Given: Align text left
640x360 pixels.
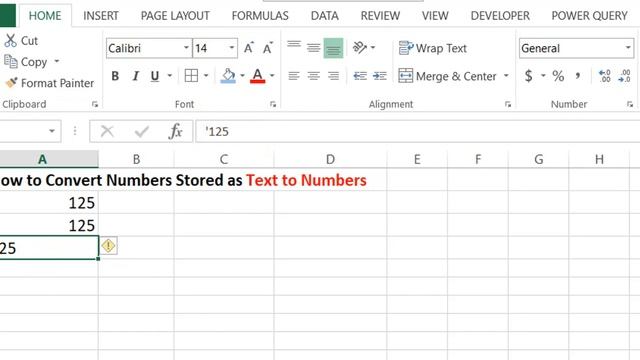Looking at the screenshot, I should (x=294, y=76).
